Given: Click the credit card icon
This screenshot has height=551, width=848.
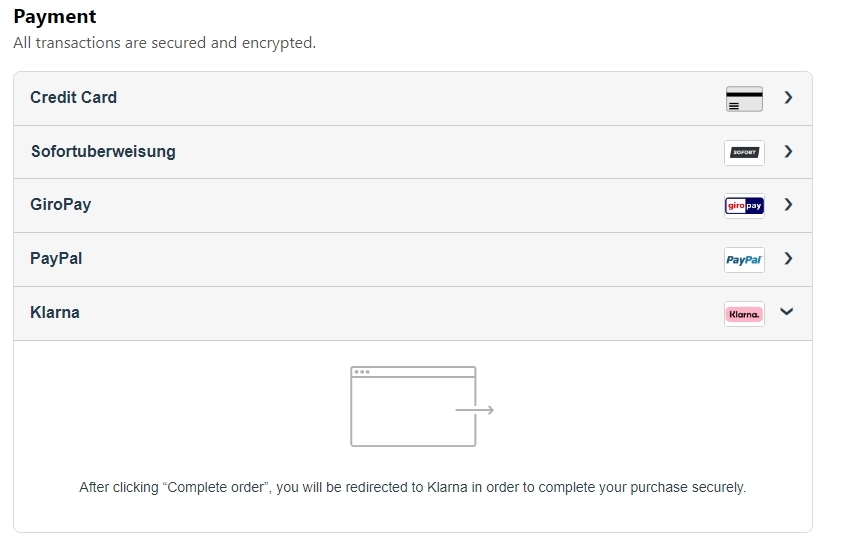Looking at the screenshot, I should point(744,99).
